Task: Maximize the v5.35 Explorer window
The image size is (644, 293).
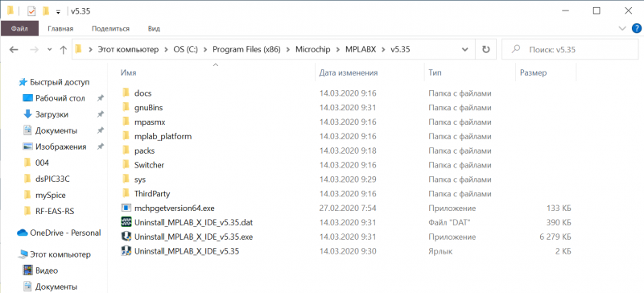Action: point(597,11)
